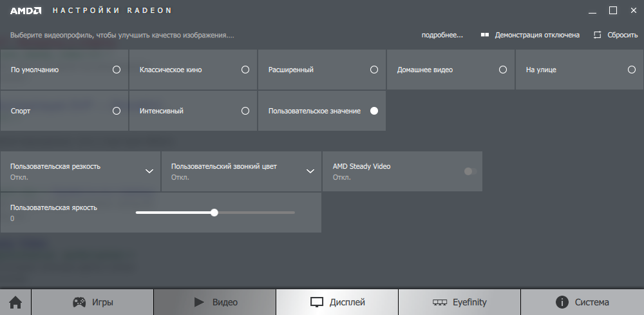Click the Eyefinity multi-display icon

440,302
